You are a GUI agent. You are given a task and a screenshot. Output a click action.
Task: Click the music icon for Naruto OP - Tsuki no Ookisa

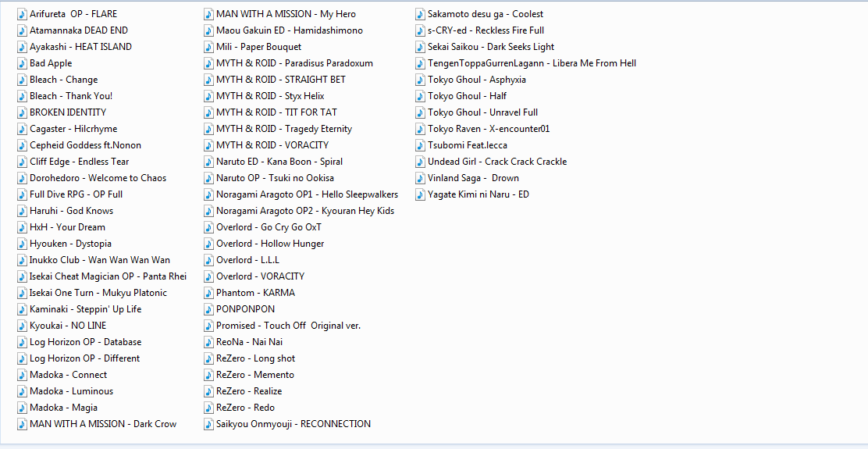coord(208,178)
